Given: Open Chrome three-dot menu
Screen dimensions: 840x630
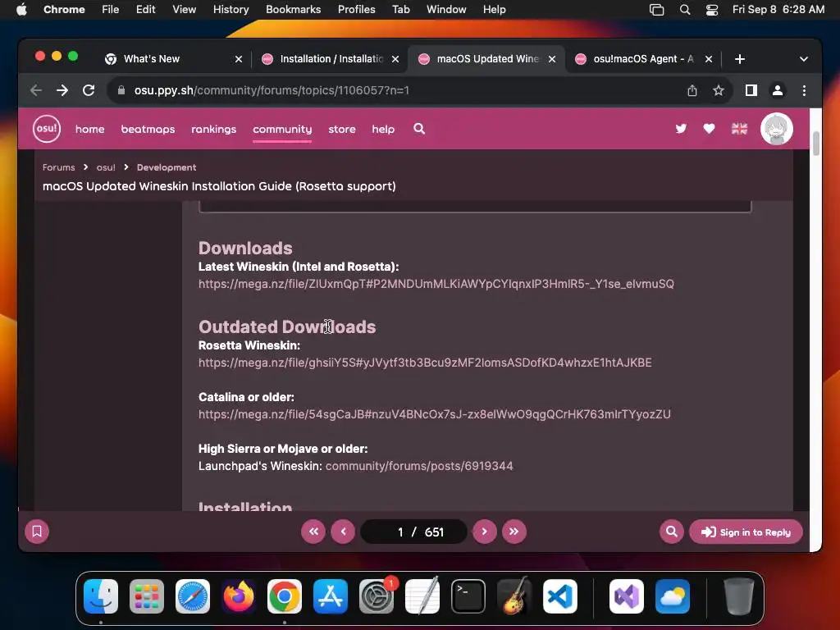Looking at the screenshot, I should click(x=804, y=90).
